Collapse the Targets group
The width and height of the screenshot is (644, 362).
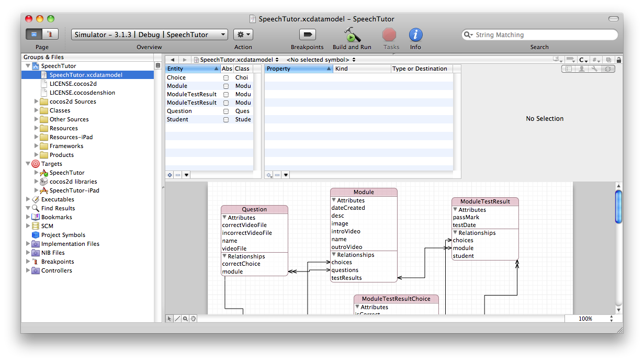coord(28,164)
